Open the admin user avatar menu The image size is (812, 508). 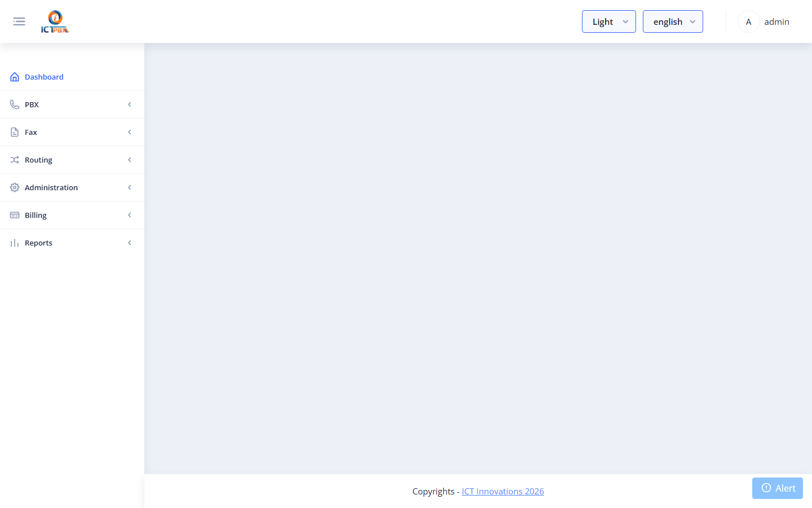[749, 21]
